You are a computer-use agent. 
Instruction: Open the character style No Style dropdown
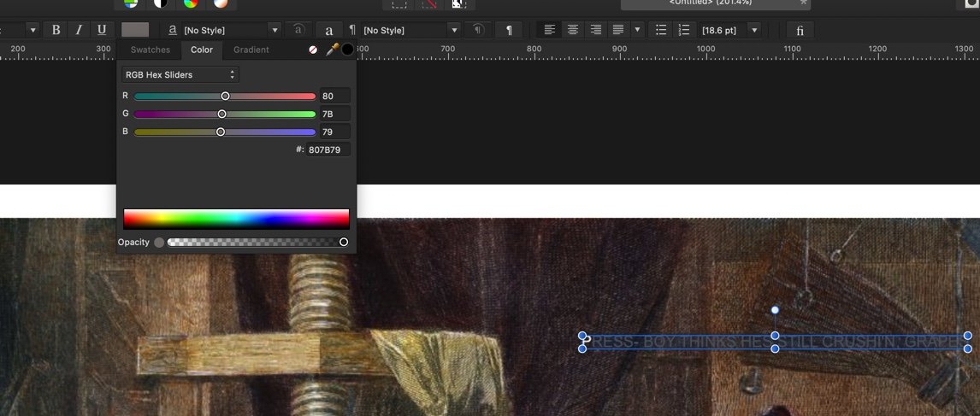(x=231, y=30)
